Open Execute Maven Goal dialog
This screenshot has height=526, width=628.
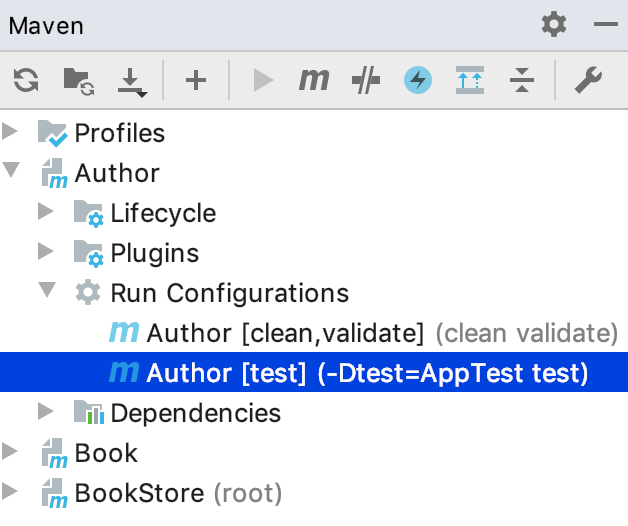point(314,81)
